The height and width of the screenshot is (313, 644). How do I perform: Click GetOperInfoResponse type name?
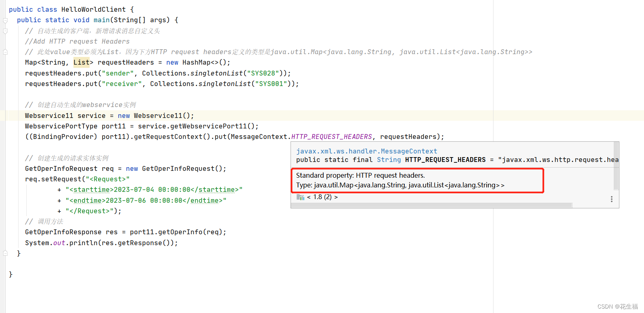pyautogui.click(x=63, y=232)
